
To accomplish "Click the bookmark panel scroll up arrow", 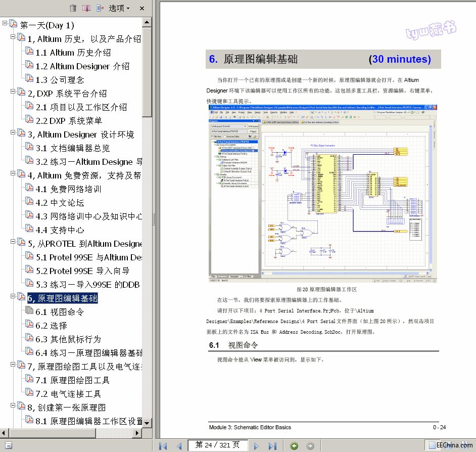I will 147,22.
